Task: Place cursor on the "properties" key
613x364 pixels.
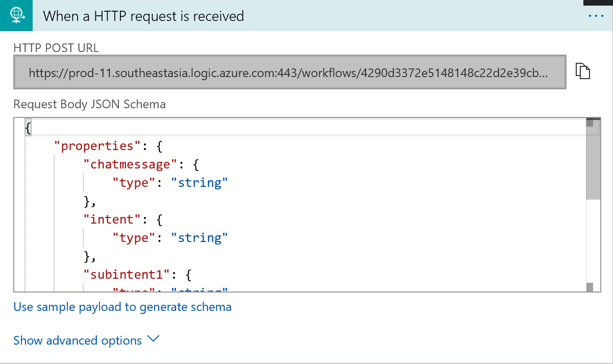Action: pos(97,146)
